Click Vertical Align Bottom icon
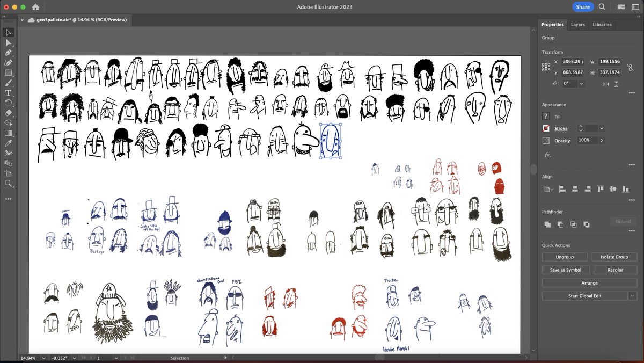This screenshot has height=363, width=644. tap(625, 189)
